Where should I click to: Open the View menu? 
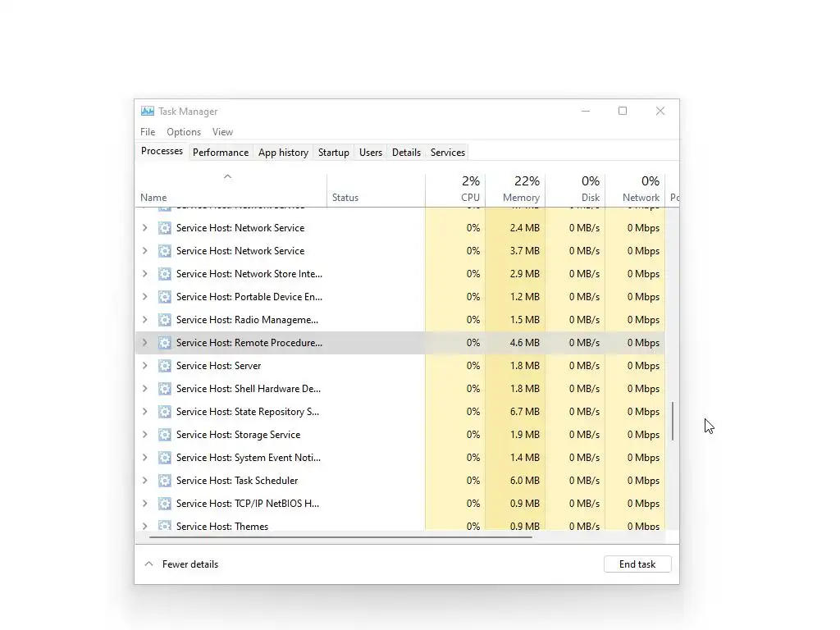pos(222,132)
